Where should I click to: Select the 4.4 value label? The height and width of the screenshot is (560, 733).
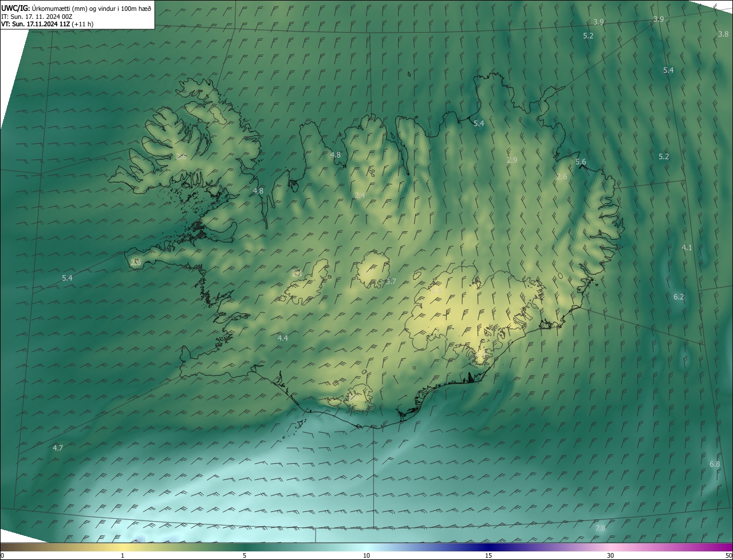(x=282, y=338)
